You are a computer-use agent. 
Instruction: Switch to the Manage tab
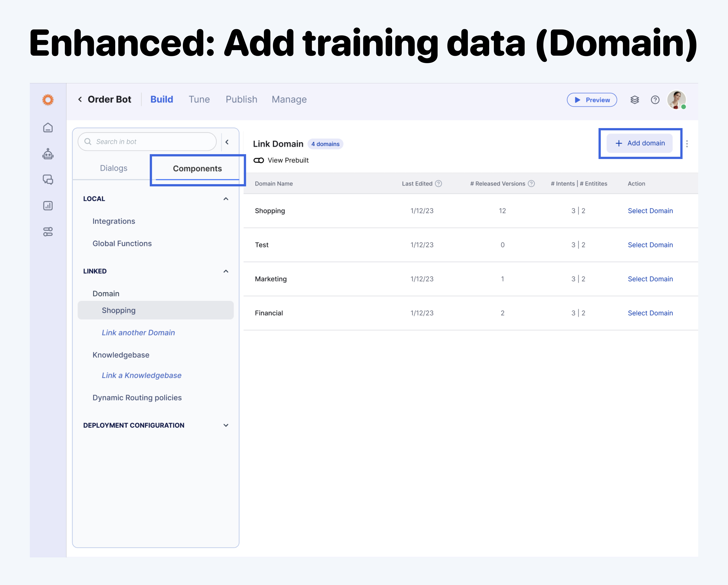coord(289,99)
